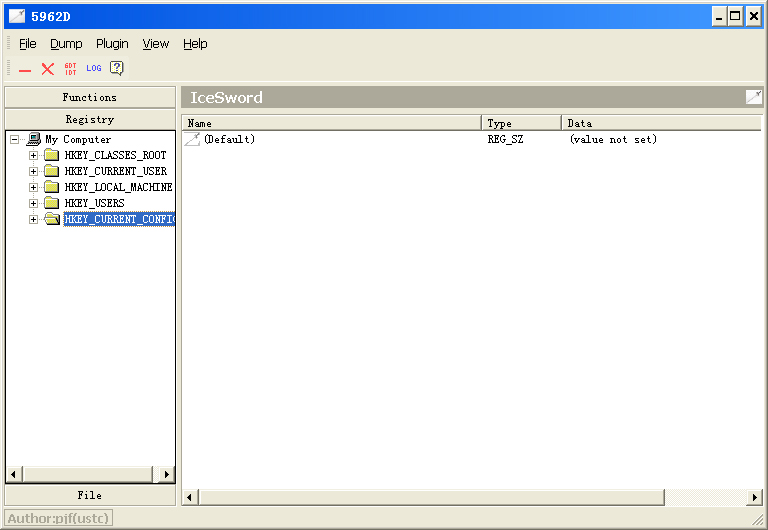Click the My Computer icon in tree
Screen dimensions: 768x530
click(34, 139)
